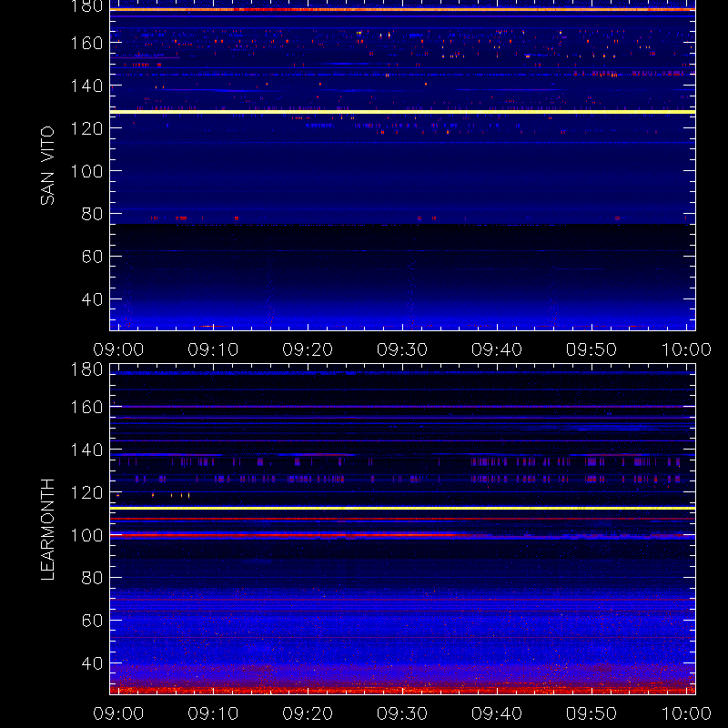Screen dimensions: 728x728
Task: Click the 09:20 time label below San Vito plot
Action: [308, 349]
